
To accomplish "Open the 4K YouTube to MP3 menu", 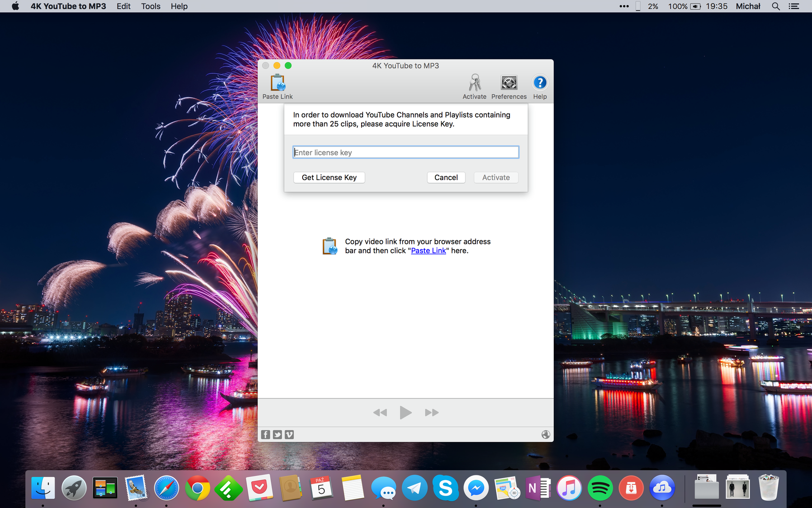I will coord(68,6).
